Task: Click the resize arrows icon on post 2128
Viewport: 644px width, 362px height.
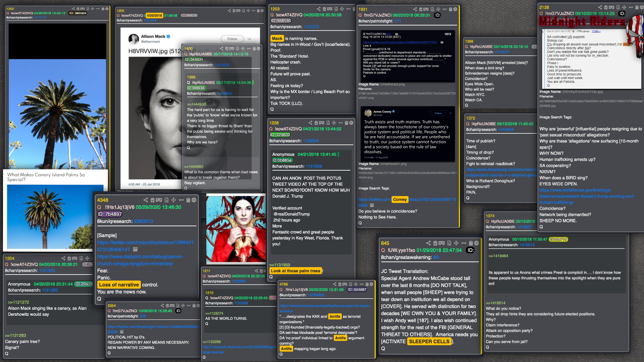Action: pyautogui.click(x=631, y=7)
